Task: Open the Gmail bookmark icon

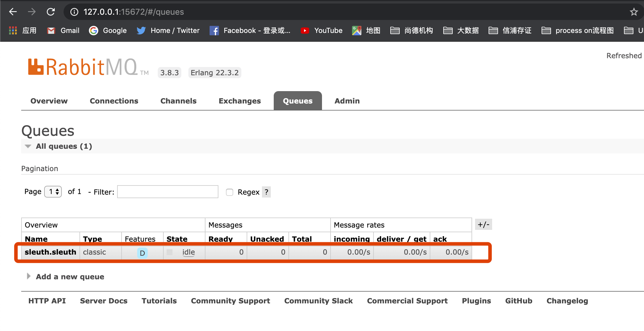Action: tap(51, 31)
